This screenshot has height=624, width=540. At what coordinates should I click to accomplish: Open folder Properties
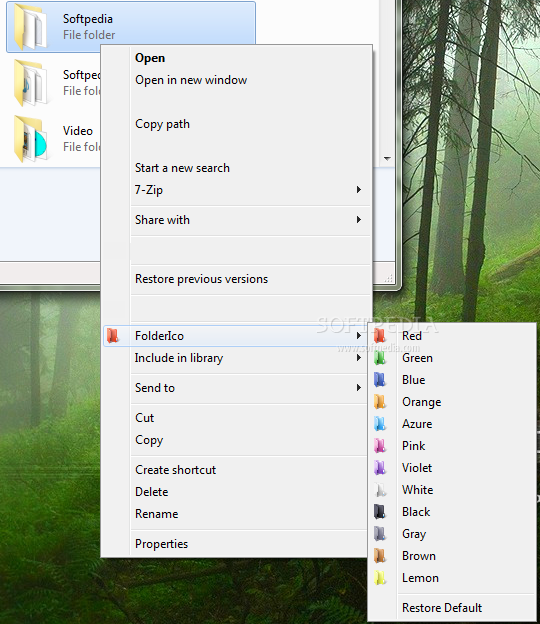point(161,544)
